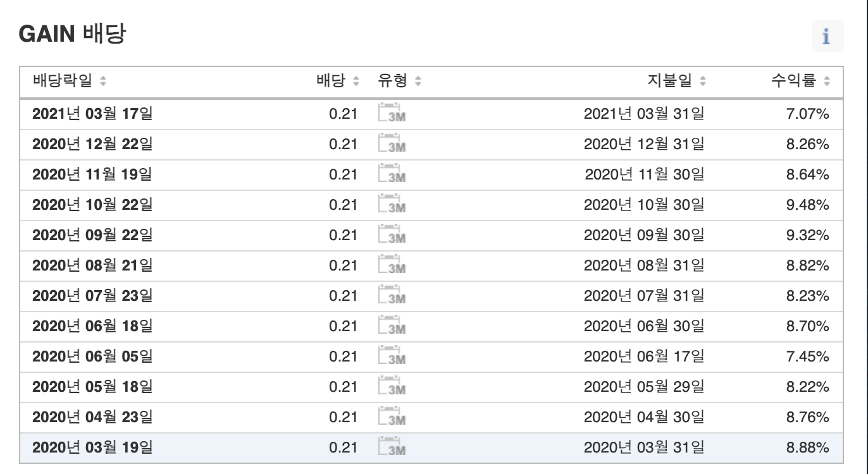Sort by 유형 column header
Viewport: 868px width, 474px height.
pyautogui.click(x=400, y=81)
